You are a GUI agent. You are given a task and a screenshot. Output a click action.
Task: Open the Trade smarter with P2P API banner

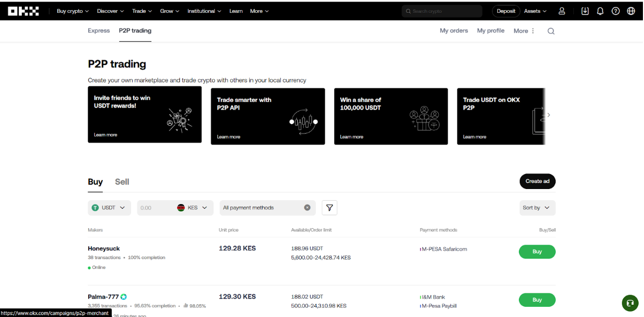click(268, 116)
